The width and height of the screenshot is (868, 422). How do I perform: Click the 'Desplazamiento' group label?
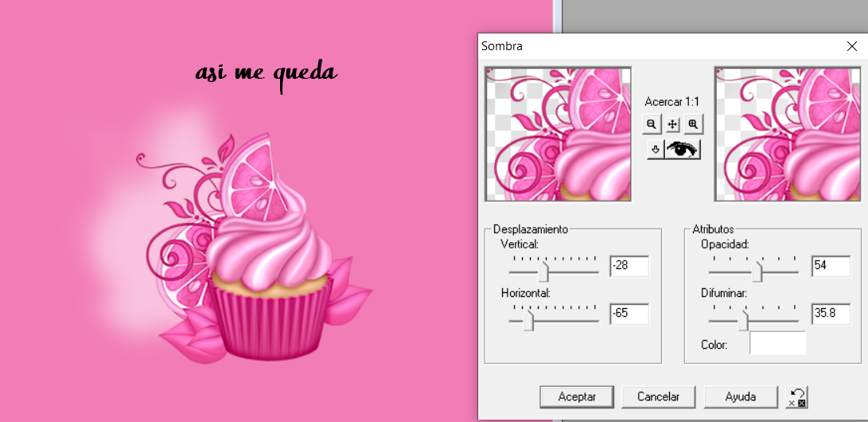531,229
